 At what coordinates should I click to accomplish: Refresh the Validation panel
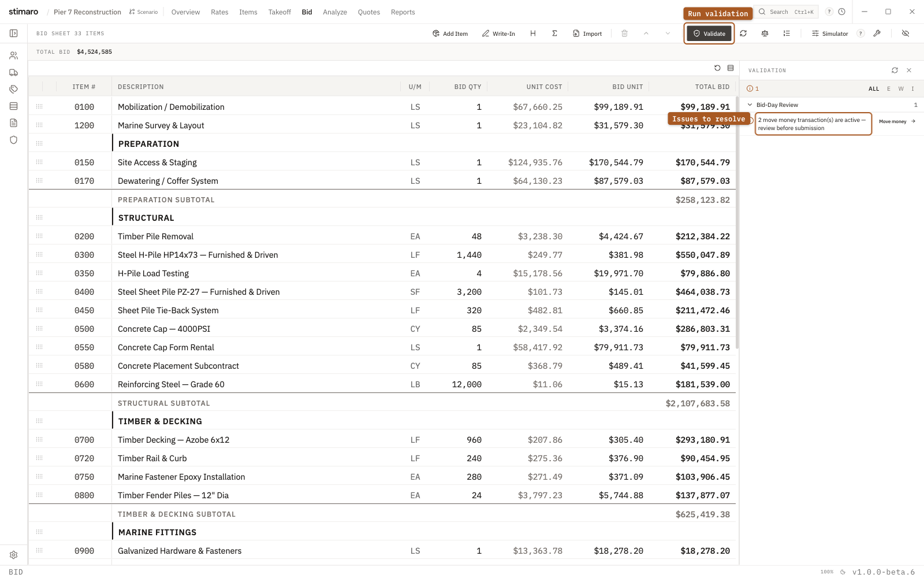895,70
